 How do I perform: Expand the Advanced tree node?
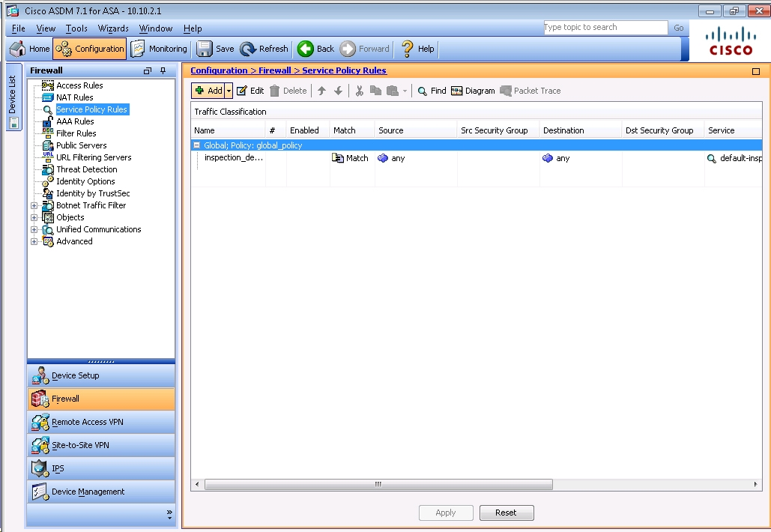coord(34,241)
